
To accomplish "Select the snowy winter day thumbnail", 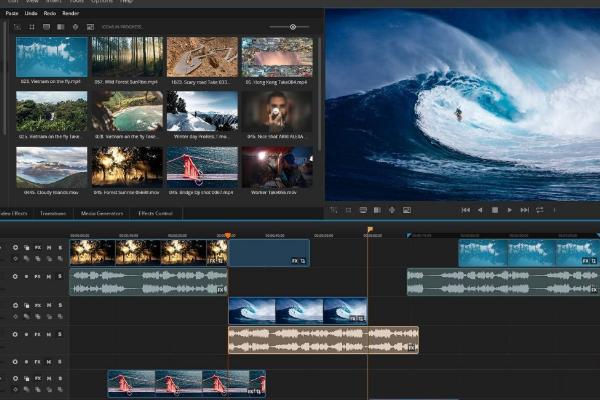I will point(202,111).
